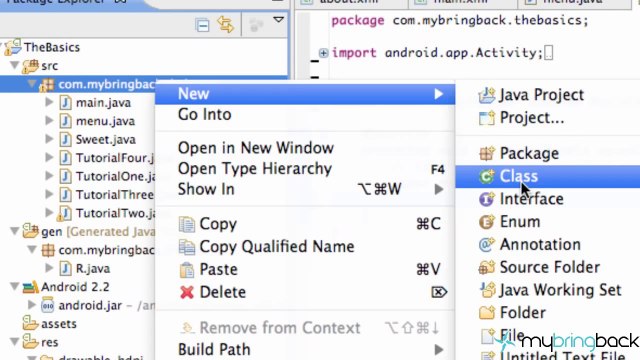The width and height of the screenshot is (640, 360).
Task: Select the assets folder
Action: click(x=59, y=324)
